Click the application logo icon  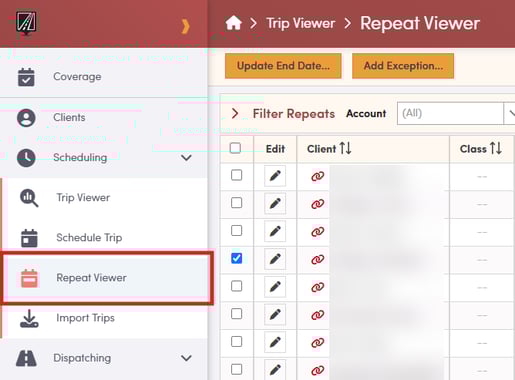(x=26, y=23)
